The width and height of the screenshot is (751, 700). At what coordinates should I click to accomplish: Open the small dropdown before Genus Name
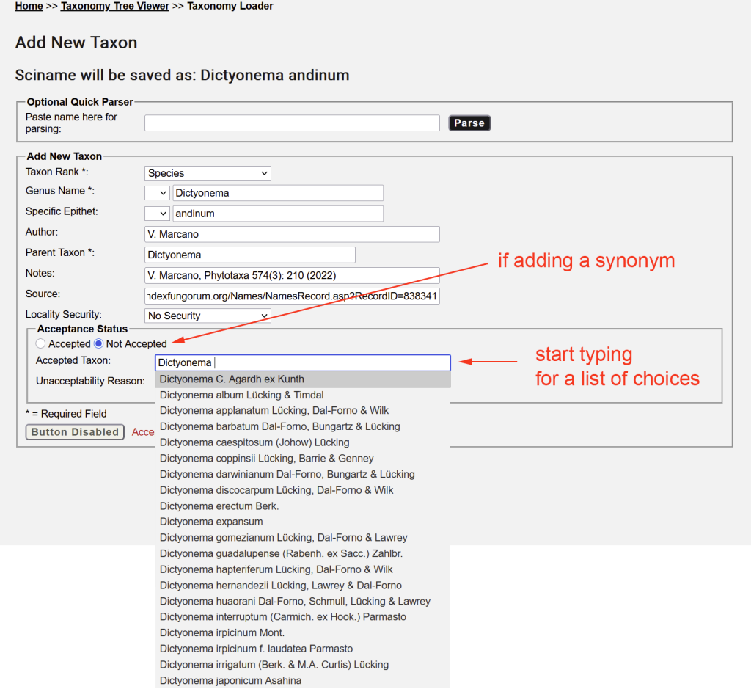tap(156, 193)
